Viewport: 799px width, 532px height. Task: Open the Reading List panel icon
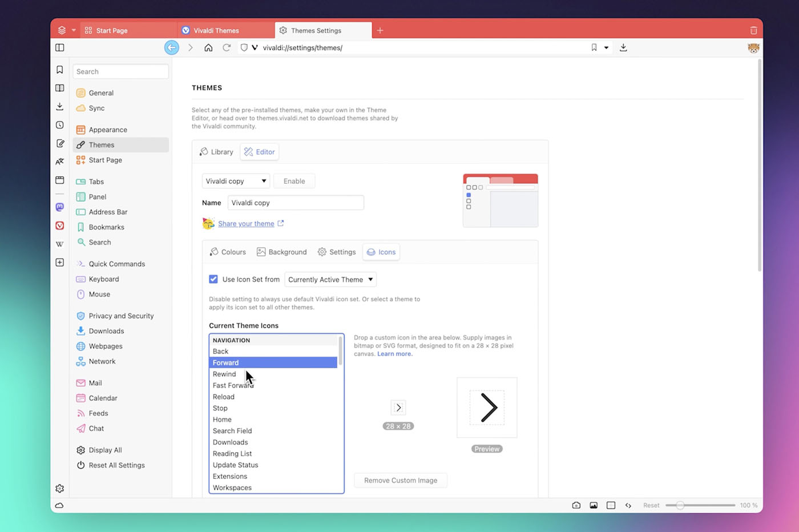pos(60,88)
